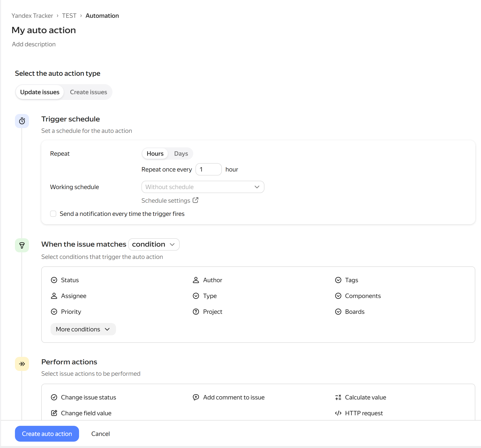Image resolution: width=481 pixels, height=448 pixels.
Task: Add the Type condition
Action: click(205, 296)
